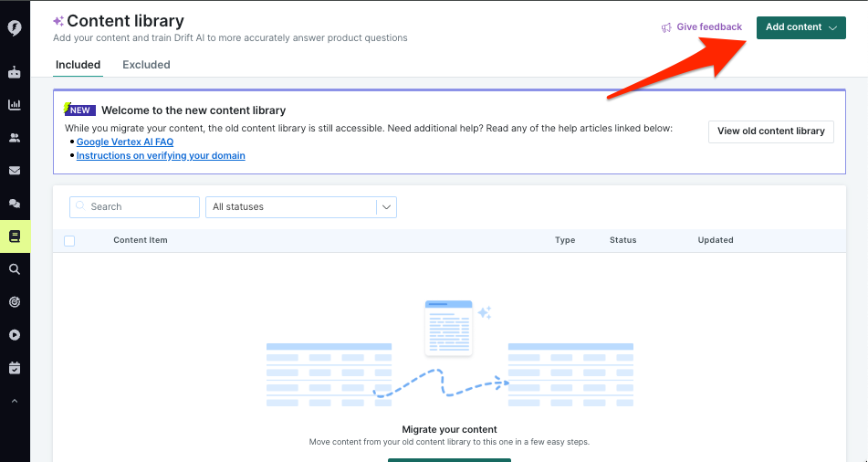Open the calendar meetings icon in sidebar
This screenshot has height=462, width=868.
[15, 368]
